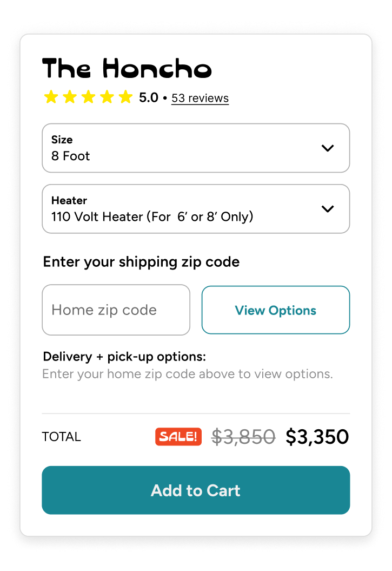This screenshot has height=571, width=392.
Task: Click the middle star of the review rating
Action: [88, 96]
